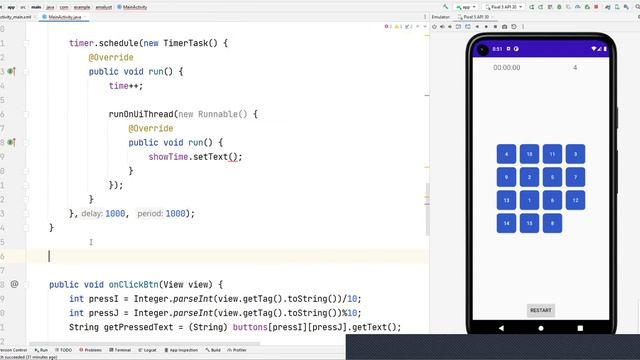640x360 pixels.
Task: Click the green Debug app bug icon
Action: click(559, 7)
